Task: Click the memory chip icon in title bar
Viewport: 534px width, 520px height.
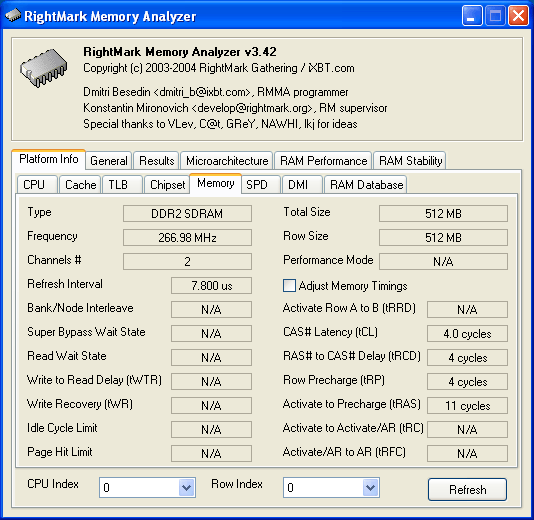Action: click(x=13, y=15)
